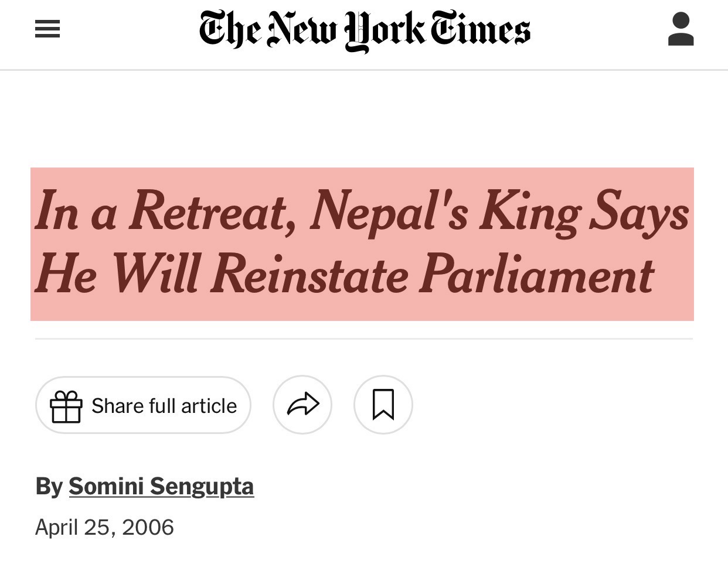Image resolution: width=728 pixels, height=581 pixels.
Task: Click the curved arrow share icon
Action: pos(302,405)
